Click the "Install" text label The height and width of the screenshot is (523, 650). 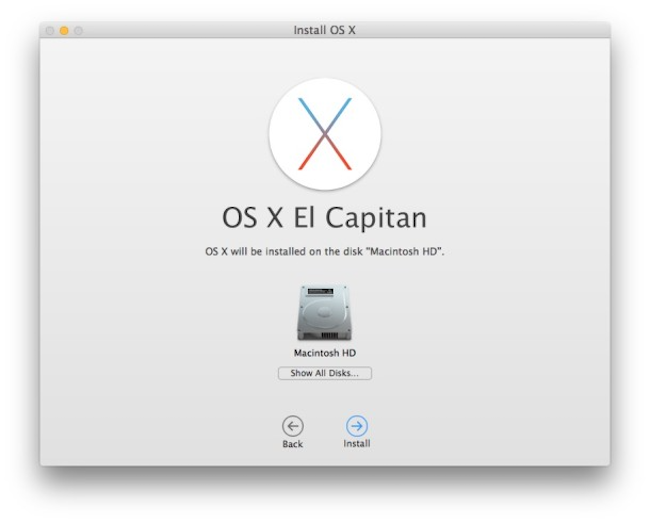(356, 444)
